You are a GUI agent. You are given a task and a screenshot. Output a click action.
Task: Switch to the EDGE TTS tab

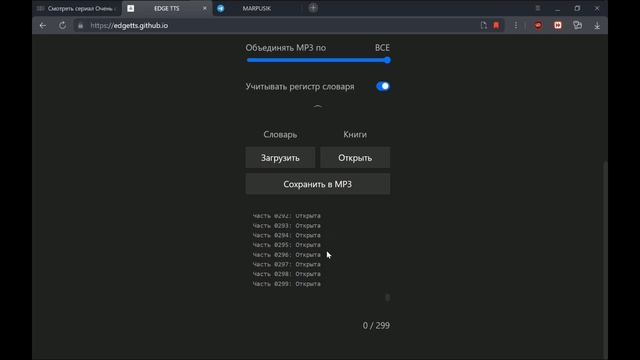(167, 8)
